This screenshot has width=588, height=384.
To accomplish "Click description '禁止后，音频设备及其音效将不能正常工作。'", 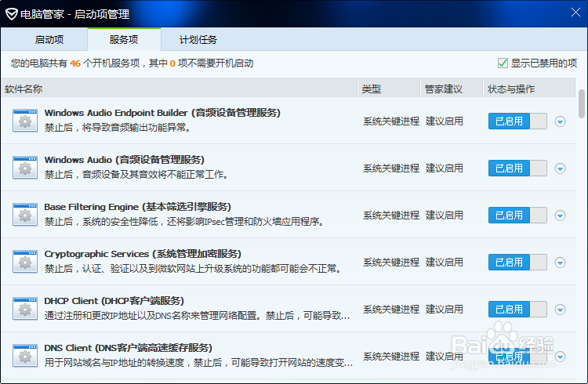I will pyautogui.click(x=137, y=175).
